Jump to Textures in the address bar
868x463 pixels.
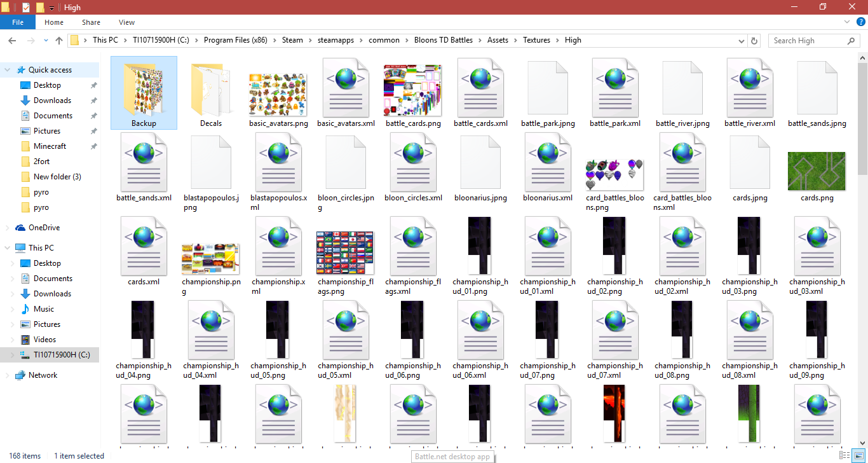[x=537, y=40]
